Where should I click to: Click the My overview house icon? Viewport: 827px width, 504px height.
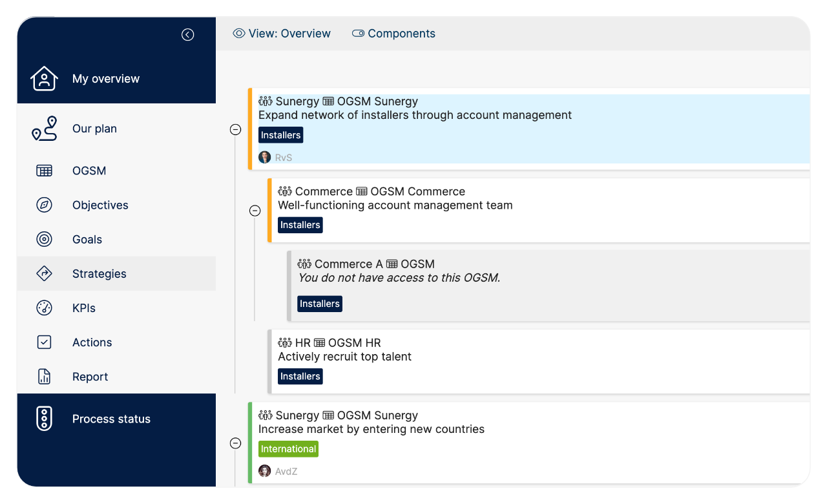click(44, 79)
